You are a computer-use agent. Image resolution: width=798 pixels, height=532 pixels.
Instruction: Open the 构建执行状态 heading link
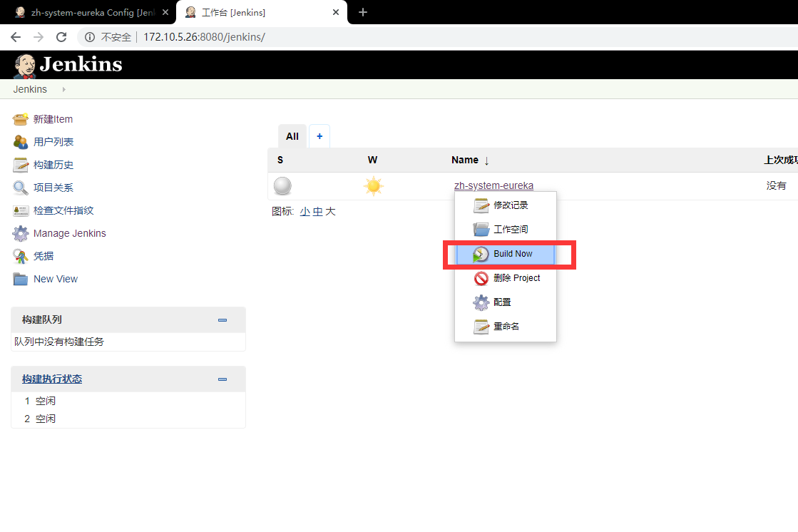tap(52, 379)
